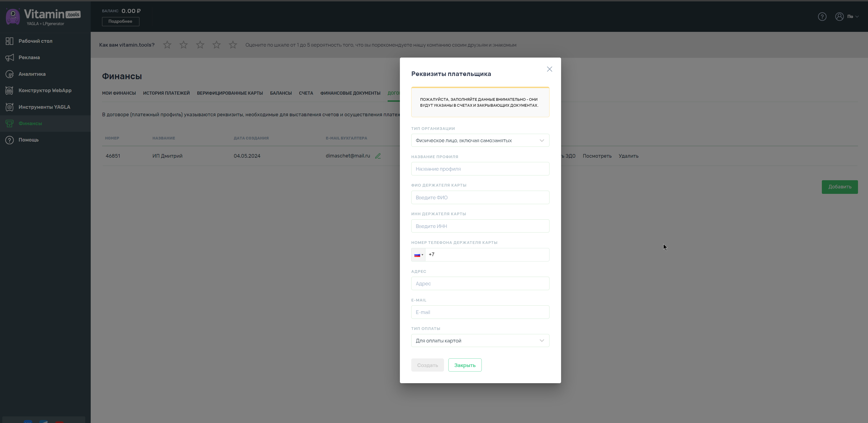
Task: Click the balance amount 0.00 ₽
Action: coord(131,11)
